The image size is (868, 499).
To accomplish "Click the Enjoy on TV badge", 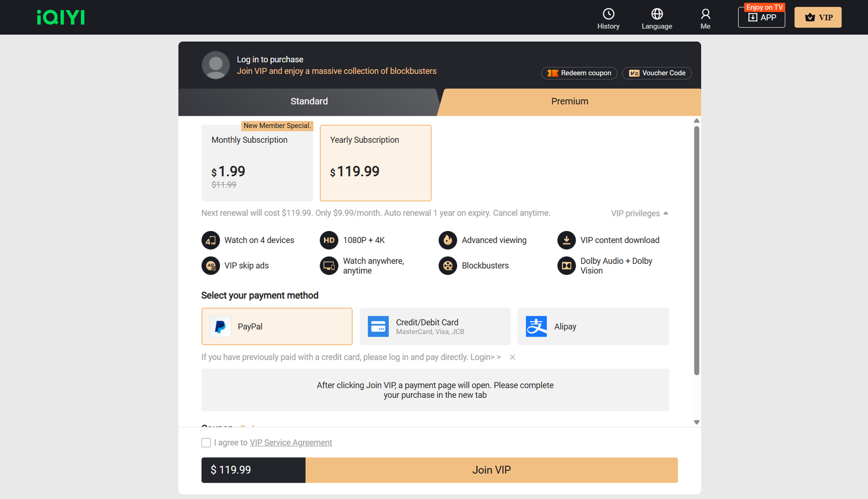I will [764, 7].
